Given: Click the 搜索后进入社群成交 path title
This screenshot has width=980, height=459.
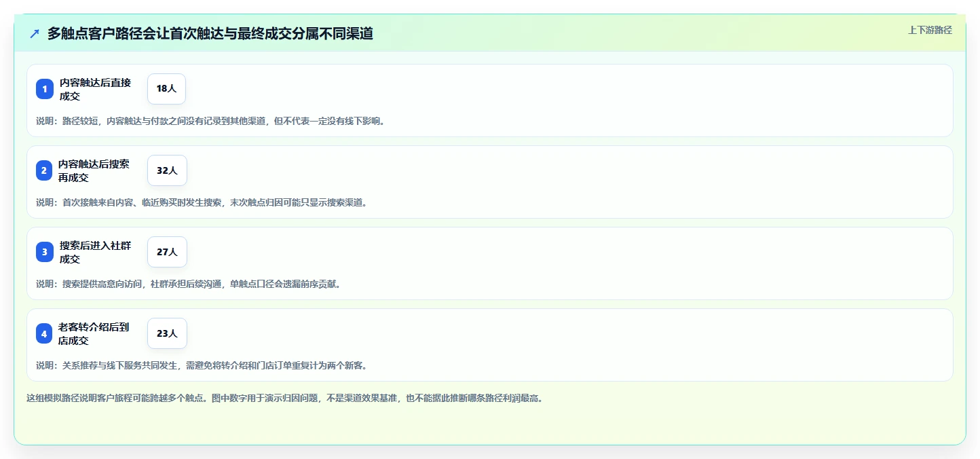Looking at the screenshot, I should point(95,252).
